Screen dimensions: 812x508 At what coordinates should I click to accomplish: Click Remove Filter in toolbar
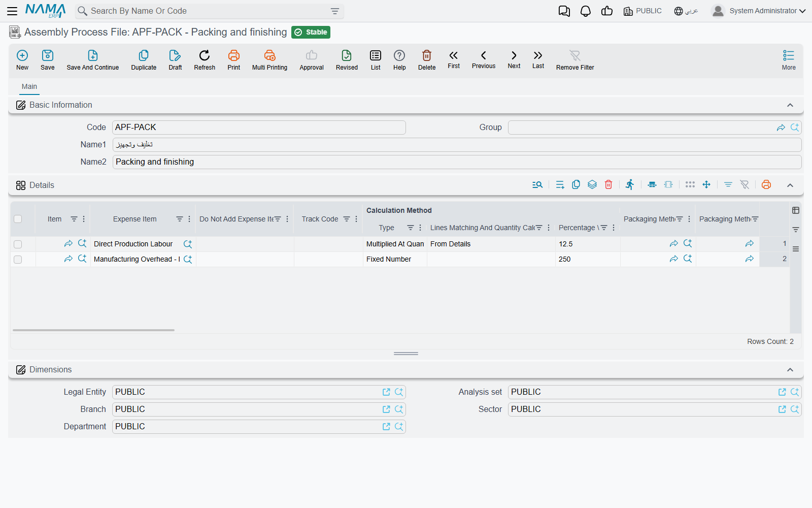point(575,60)
